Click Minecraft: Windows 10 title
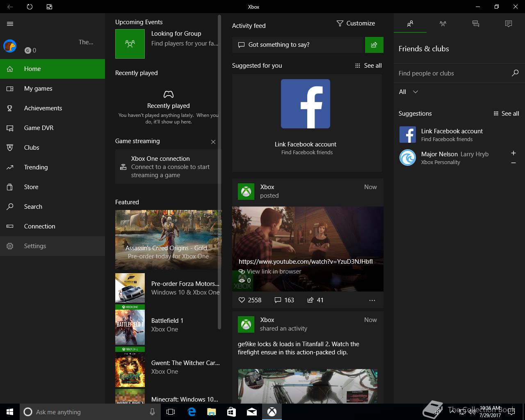 [185, 399]
